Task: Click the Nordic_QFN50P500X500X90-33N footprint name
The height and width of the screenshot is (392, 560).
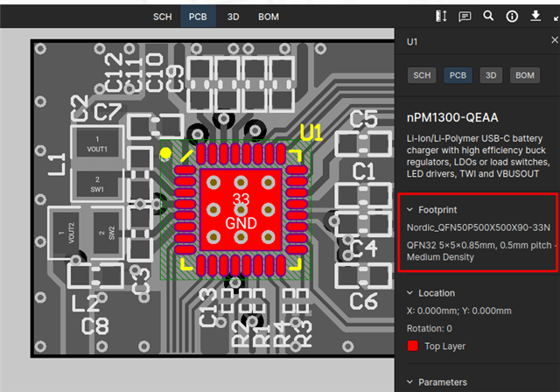Action: point(479,227)
